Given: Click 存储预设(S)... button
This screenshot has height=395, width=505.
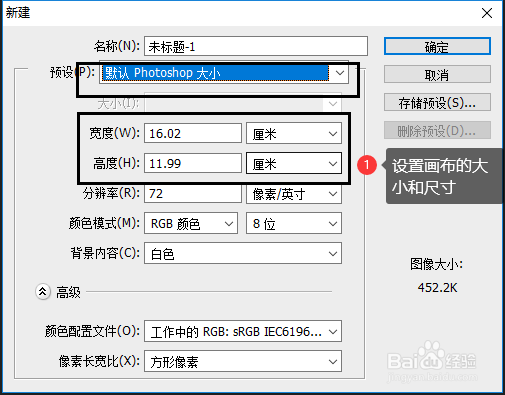Looking at the screenshot, I should point(437,102).
